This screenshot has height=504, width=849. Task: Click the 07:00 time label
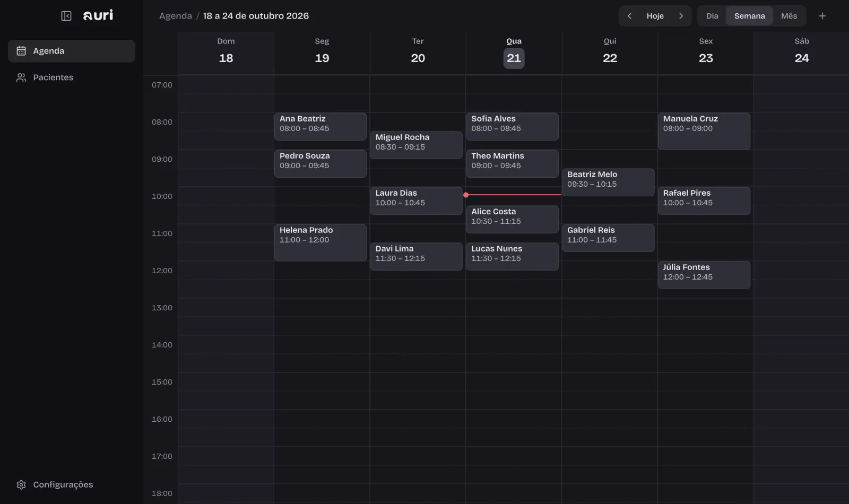(162, 85)
